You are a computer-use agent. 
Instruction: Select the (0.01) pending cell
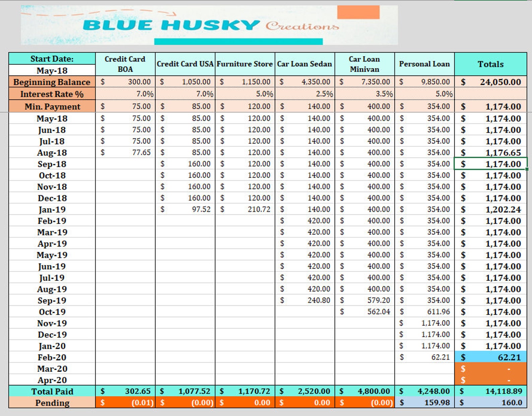pos(125,403)
